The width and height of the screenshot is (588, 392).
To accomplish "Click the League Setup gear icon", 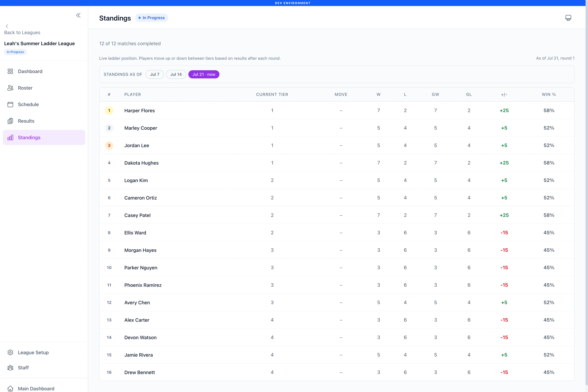I will pyautogui.click(x=10, y=352).
